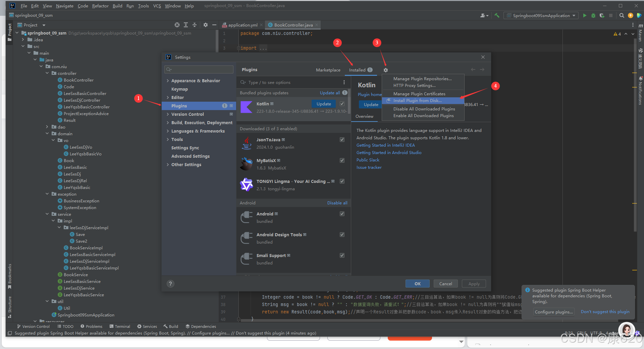
Task: Expand the Editor settings section
Action: point(168,97)
